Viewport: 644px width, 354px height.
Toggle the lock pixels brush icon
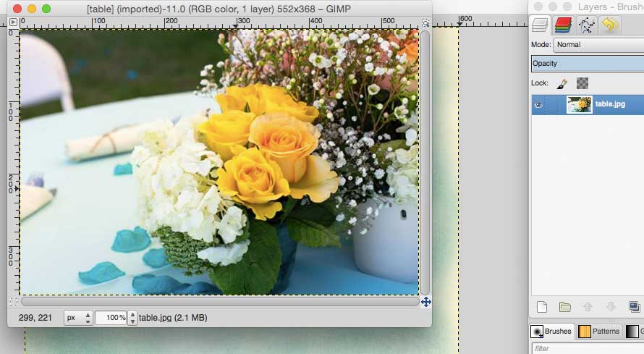(x=562, y=83)
